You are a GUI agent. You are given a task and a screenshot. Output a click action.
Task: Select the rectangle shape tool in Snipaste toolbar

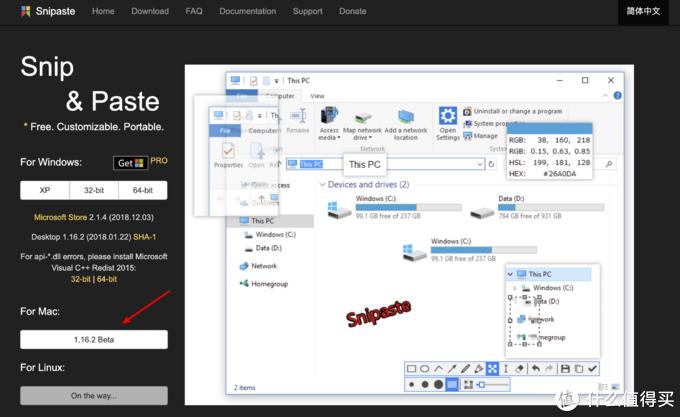(412, 369)
